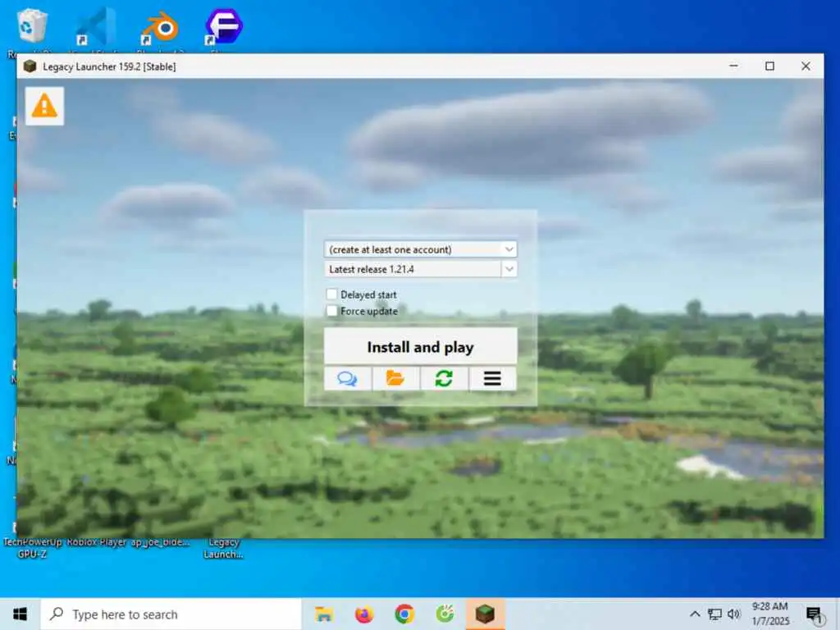
Task: Click Install and play button
Action: (421, 347)
